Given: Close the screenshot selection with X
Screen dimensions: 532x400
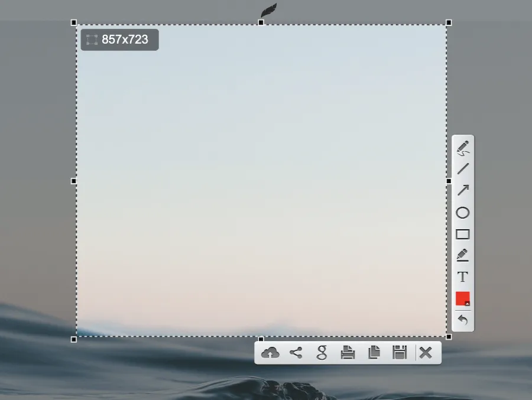Looking at the screenshot, I should 426,353.
